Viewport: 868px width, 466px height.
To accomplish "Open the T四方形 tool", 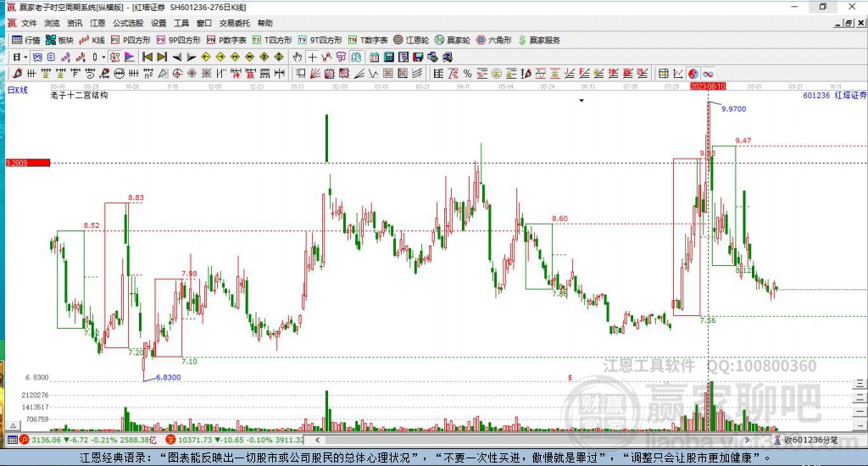I will point(272,40).
